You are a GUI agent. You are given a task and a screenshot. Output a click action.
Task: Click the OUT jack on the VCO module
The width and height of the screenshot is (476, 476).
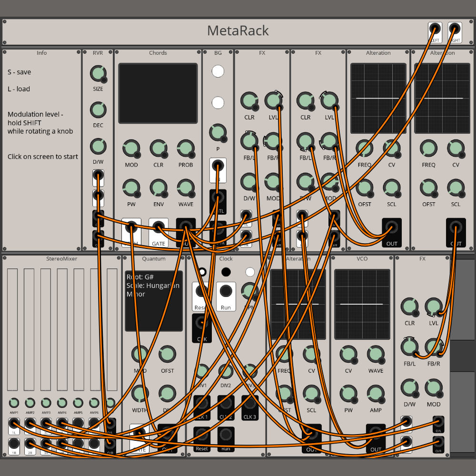[x=376, y=434]
